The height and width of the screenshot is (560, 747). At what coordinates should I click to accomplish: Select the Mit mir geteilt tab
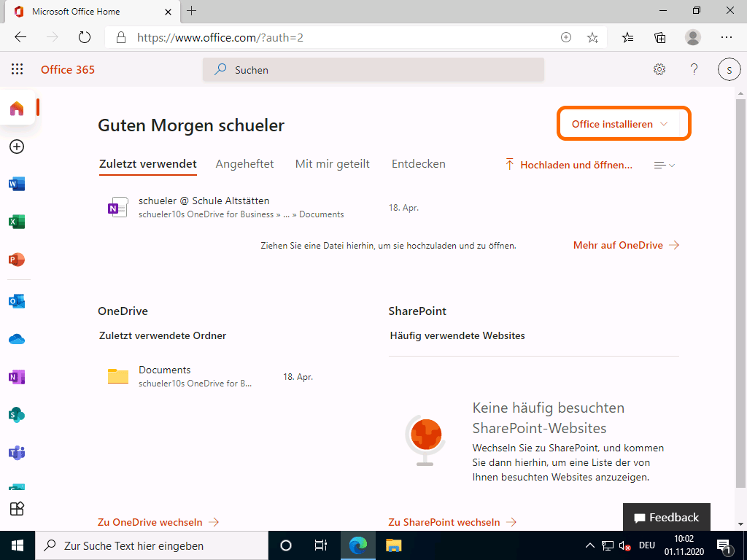(x=332, y=164)
